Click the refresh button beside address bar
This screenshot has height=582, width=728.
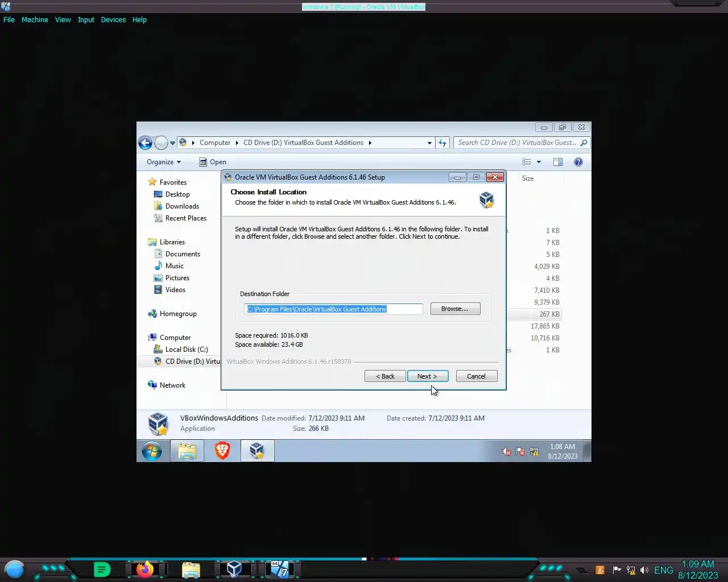tap(442, 143)
